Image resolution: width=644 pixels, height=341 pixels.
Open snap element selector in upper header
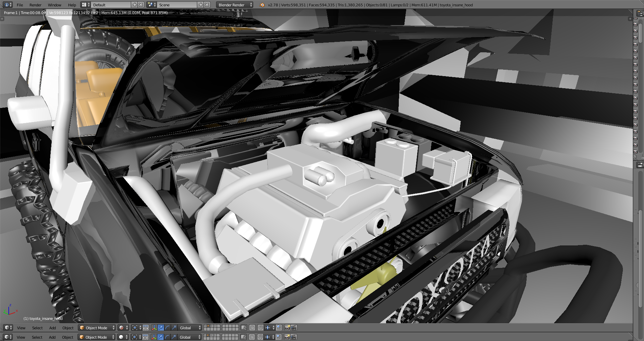(270, 328)
